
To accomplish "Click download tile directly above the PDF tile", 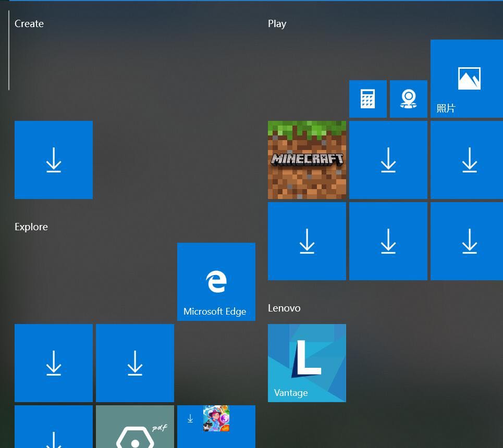I will [134, 363].
